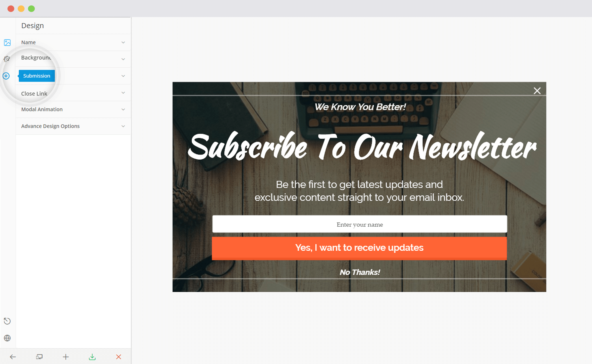The height and width of the screenshot is (364, 592).
Task: Expand the Background section chevron
Action: coord(123,59)
